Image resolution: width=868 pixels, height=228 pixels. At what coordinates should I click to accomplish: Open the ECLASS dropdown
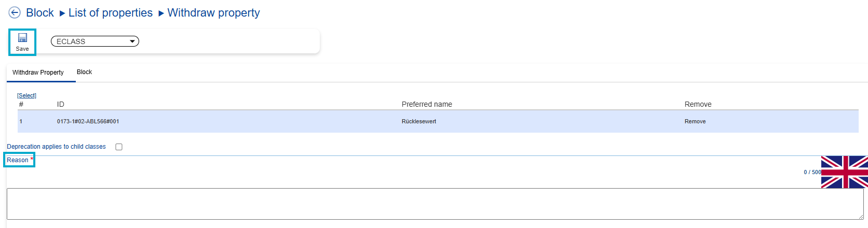point(95,41)
